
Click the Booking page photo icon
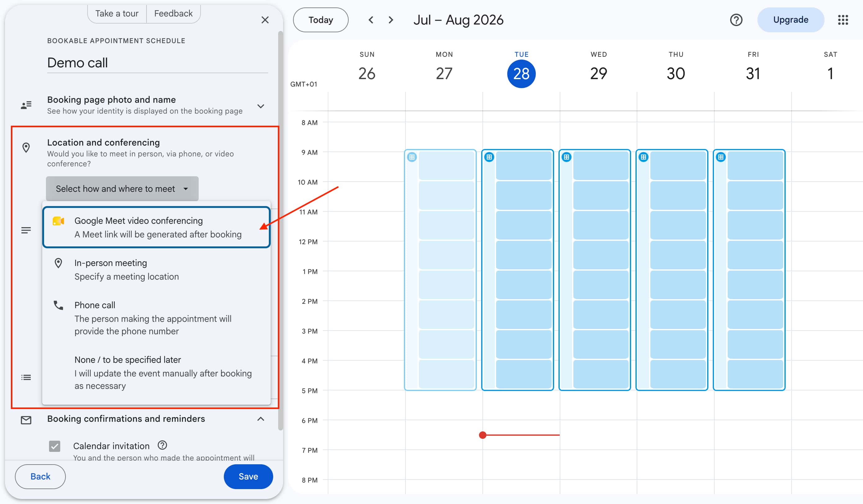(x=26, y=105)
